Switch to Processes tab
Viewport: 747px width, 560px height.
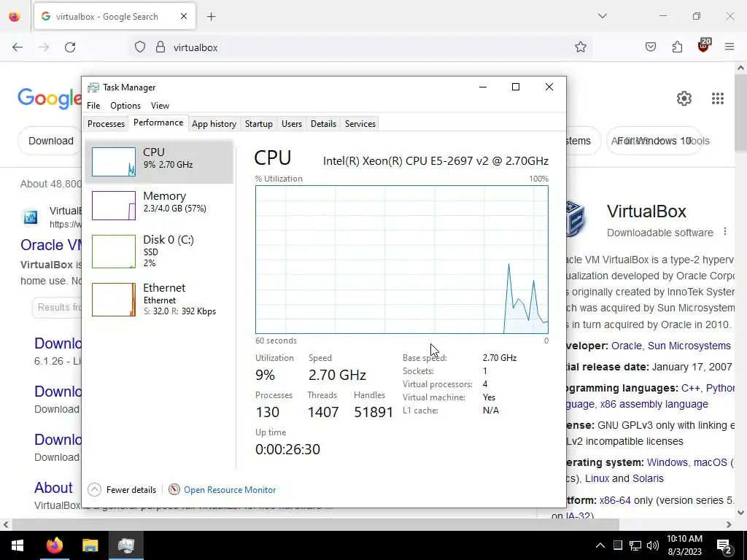click(x=106, y=124)
